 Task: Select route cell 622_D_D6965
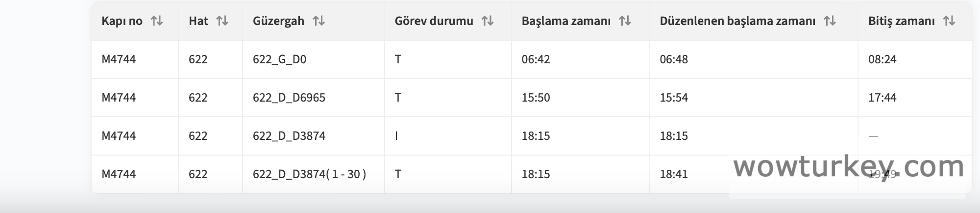tap(289, 98)
